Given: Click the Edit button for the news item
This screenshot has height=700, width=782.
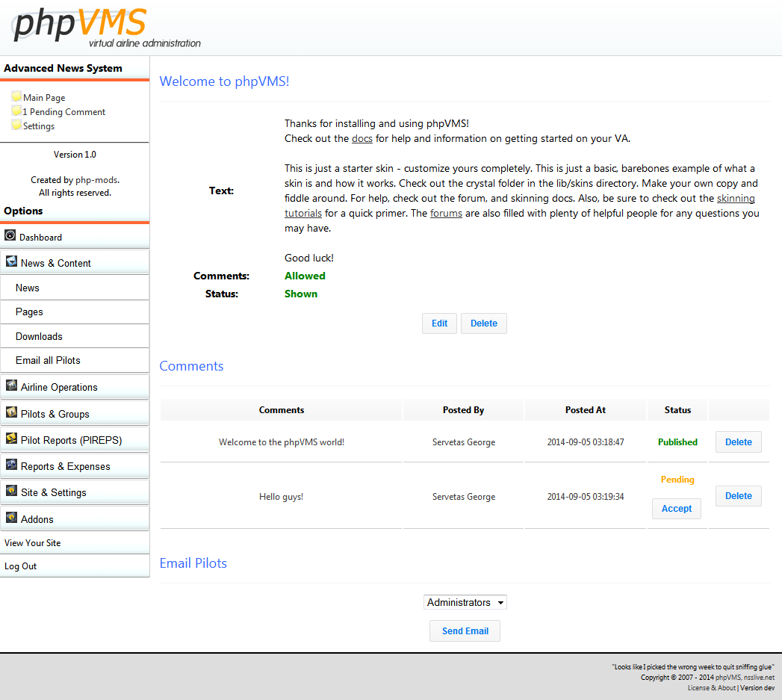Looking at the screenshot, I should 439,323.
